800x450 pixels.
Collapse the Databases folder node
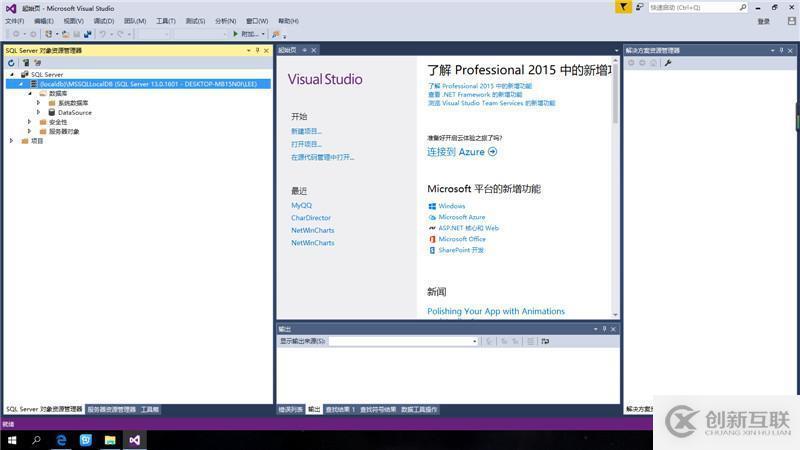click(30, 93)
